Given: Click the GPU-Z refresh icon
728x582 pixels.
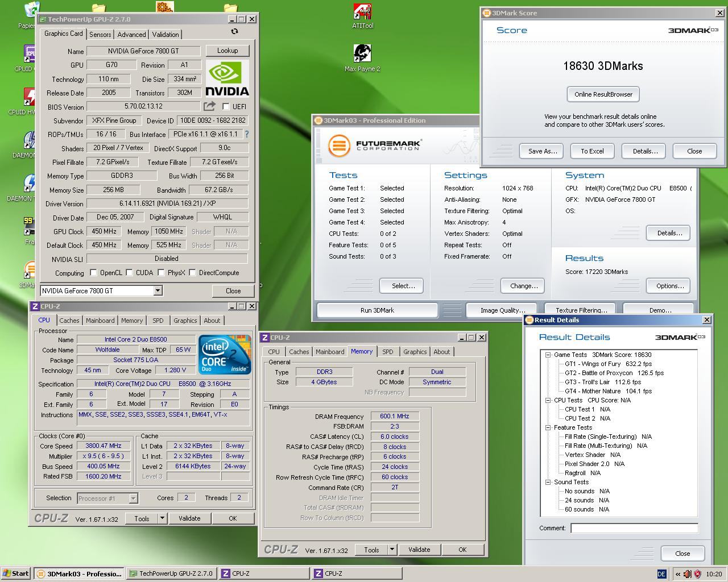Looking at the screenshot, I should coord(234,32).
